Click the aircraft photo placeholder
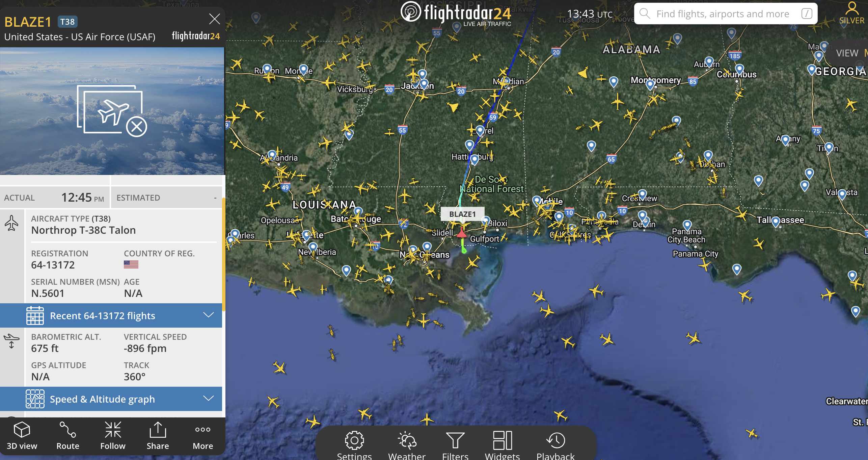 coord(112,111)
